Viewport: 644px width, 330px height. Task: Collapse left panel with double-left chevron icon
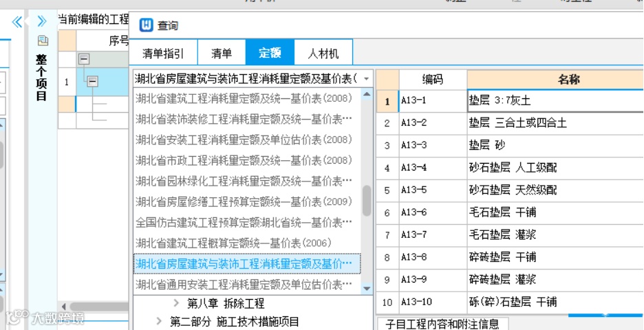(x=17, y=21)
